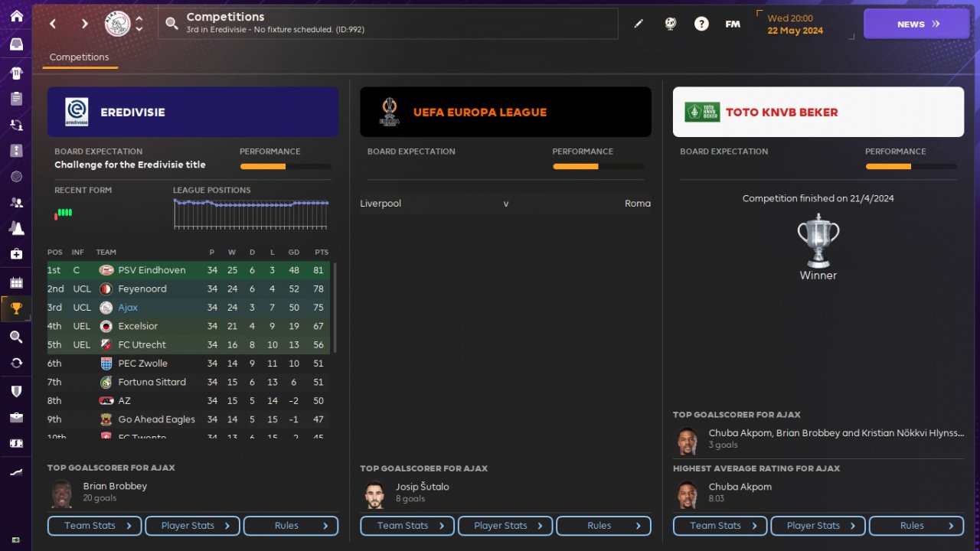Select the Competitions tab
This screenshot has width=980, height=551.
(x=80, y=57)
